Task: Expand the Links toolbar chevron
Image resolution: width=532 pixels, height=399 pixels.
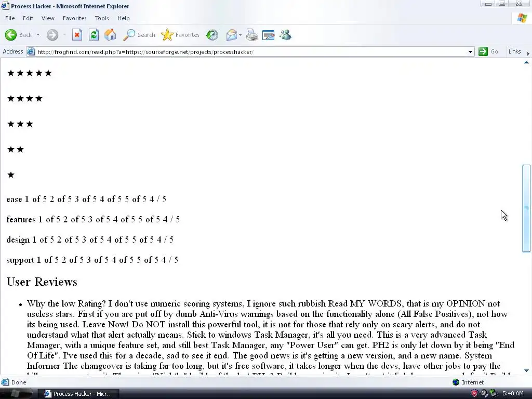Action: coord(528,54)
